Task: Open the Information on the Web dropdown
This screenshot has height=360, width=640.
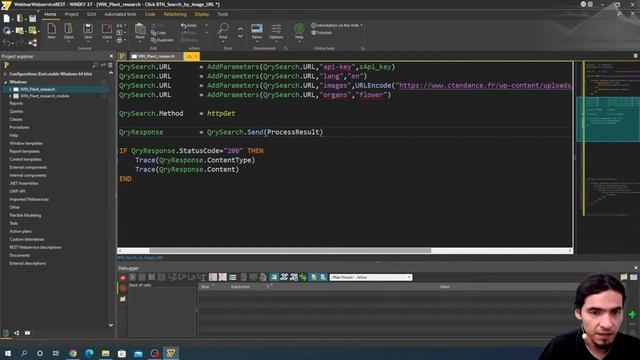Action: click(361, 25)
